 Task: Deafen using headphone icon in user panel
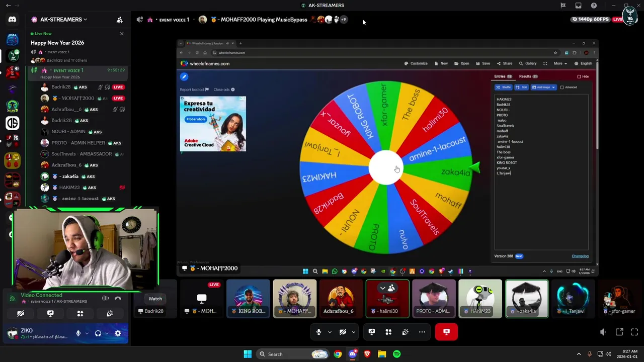(98, 333)
